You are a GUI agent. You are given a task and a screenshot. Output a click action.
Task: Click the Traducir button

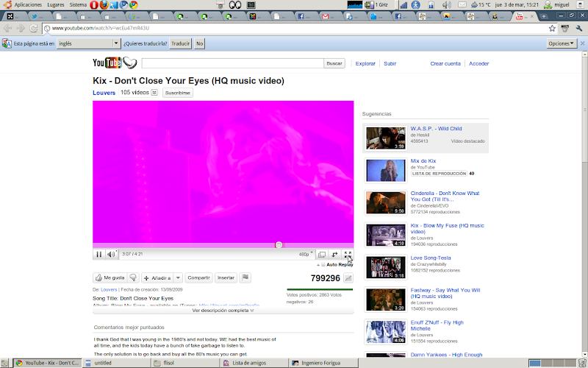click(x=180, y=43)
